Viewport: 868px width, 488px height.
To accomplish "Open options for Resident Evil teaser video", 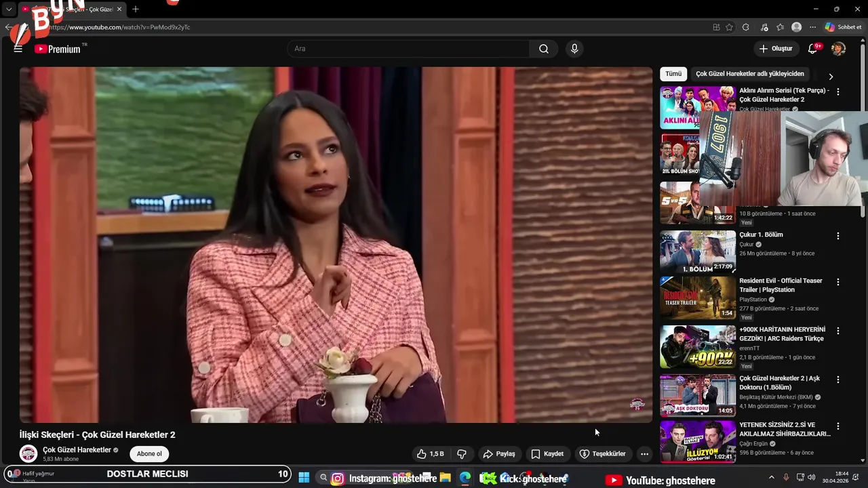I will pyautogui.click(x=837, y=282).
